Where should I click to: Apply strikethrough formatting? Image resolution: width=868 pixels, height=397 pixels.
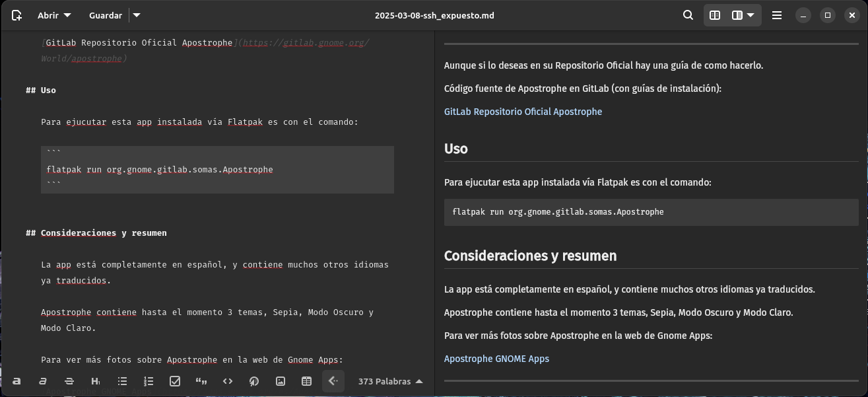tap(69, 381)
